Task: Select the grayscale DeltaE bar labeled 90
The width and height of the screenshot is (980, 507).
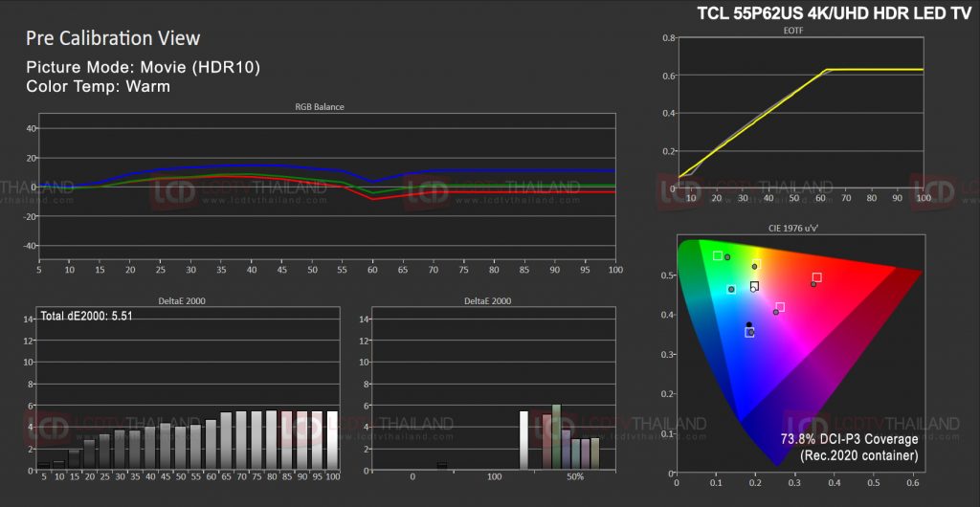Action: pyautogui.click(x=301, y=440)
